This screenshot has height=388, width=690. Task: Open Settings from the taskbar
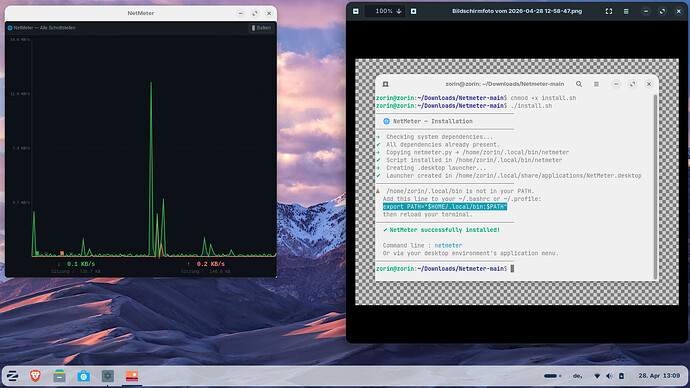(108, 376)
